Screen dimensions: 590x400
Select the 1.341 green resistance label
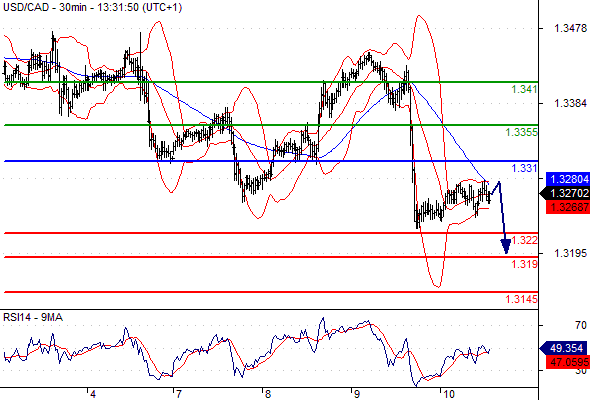click(x=524, y=89)
